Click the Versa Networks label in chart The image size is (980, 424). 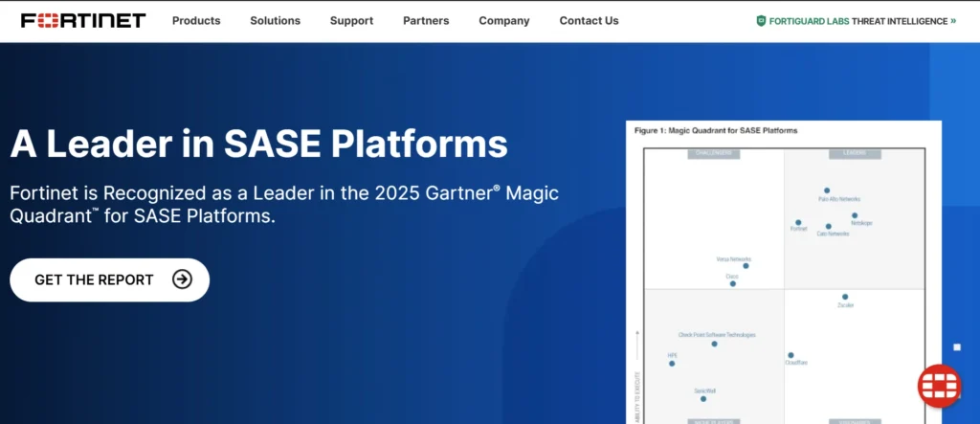pos(734,259)
